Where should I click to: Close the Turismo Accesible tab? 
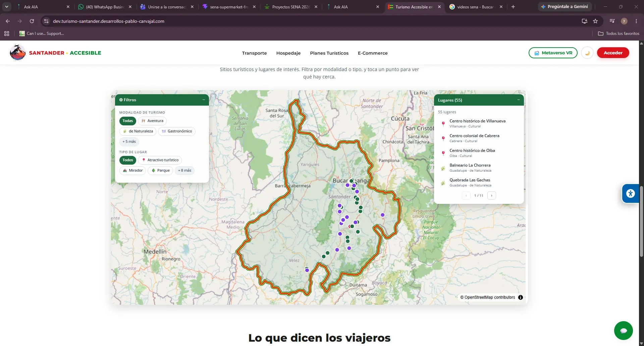point(439,7)
